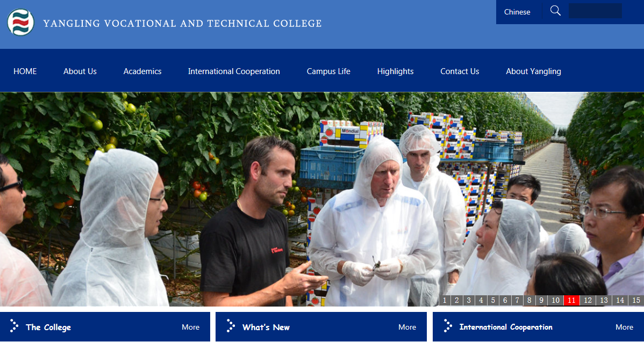644x342 pixels.
Task: Focus the search input field
Action: click(595, 11)
